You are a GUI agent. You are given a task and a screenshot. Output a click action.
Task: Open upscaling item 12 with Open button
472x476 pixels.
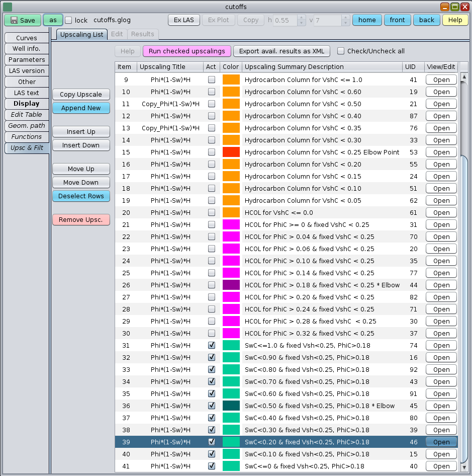pos(441,116)
